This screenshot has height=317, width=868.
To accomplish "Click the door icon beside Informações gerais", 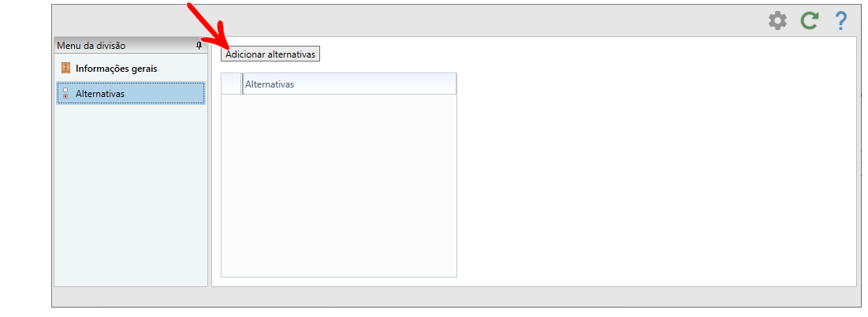I will point(66,69).
